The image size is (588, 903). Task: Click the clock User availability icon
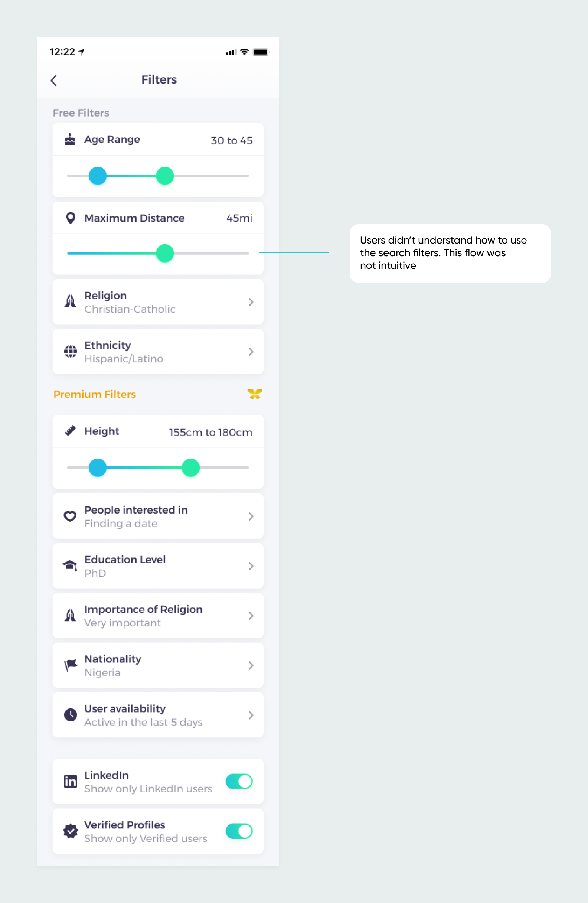tap(71, 715)
